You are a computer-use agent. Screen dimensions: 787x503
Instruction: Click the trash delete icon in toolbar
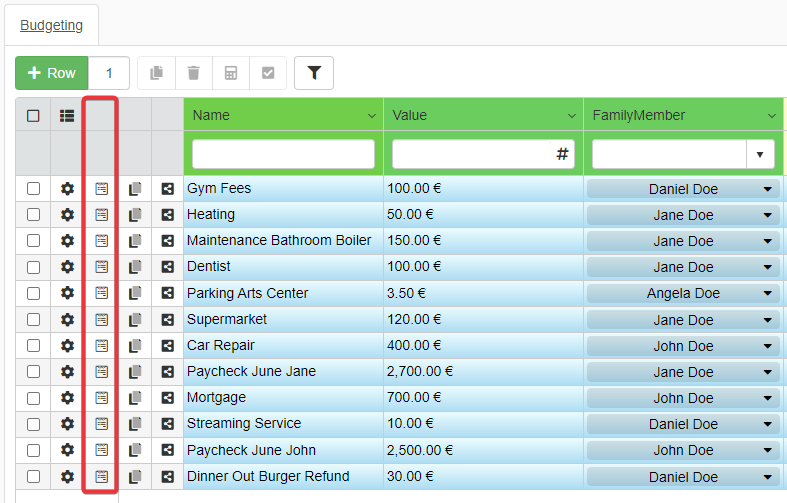tap(194, 73)
